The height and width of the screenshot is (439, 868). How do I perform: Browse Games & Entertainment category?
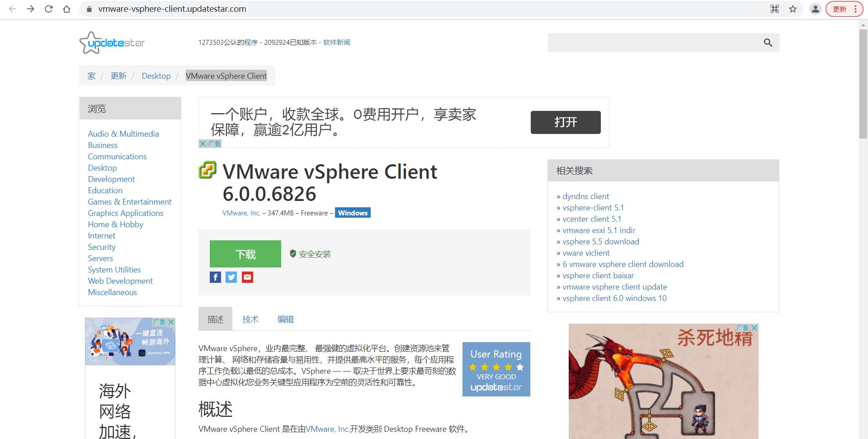pos(130,202)
